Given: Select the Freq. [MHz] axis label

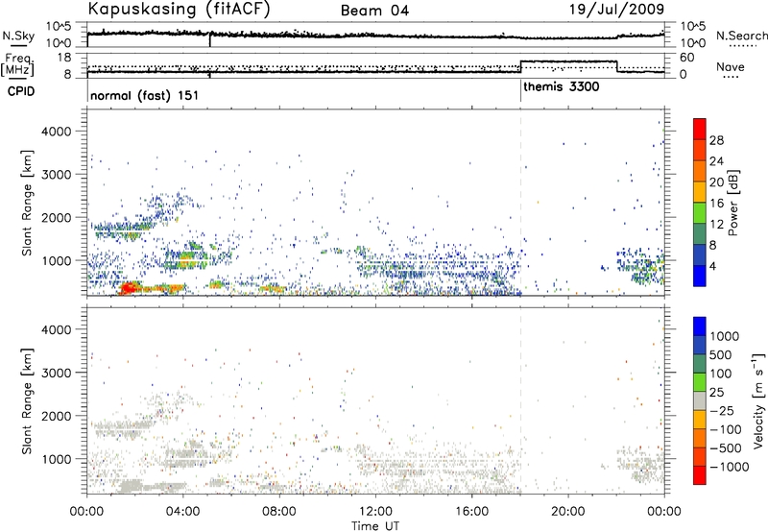Looking at the screenshot, I should tap(18, 65).
